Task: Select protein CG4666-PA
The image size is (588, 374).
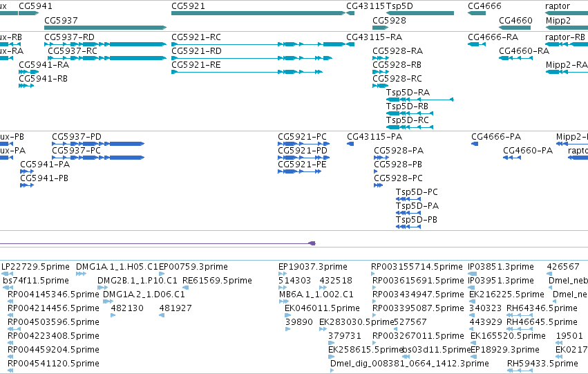Action: (x=475, y=144)
